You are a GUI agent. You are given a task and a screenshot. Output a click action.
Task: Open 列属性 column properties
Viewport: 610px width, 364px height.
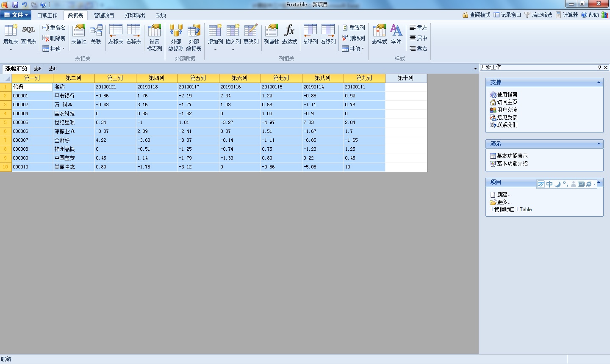click(x=272, y=35)
